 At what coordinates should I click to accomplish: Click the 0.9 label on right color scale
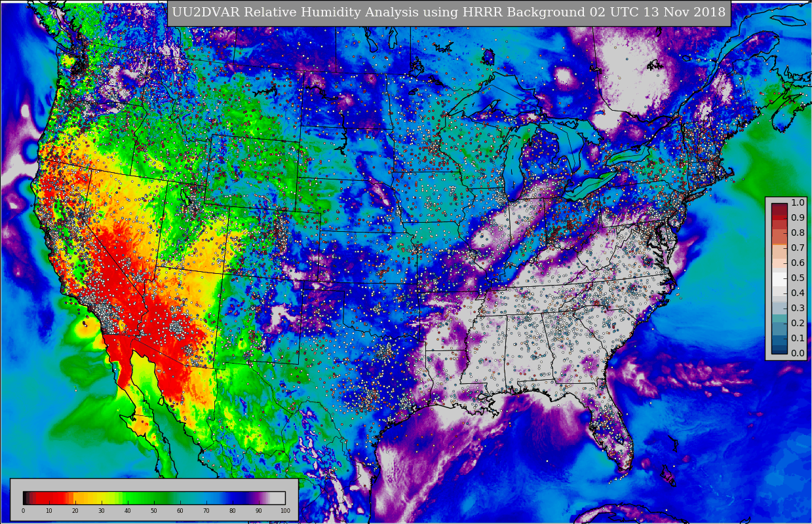pos(798,217)
